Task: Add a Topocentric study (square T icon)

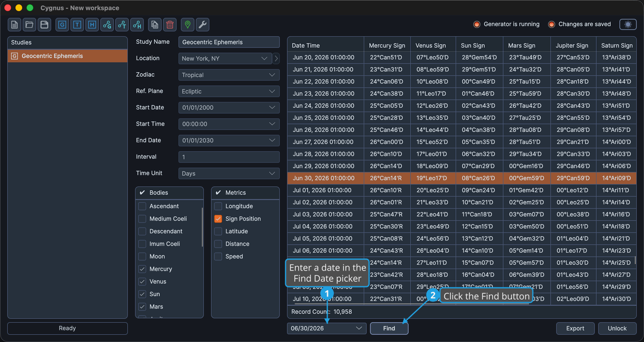Action: pos(77,25)
